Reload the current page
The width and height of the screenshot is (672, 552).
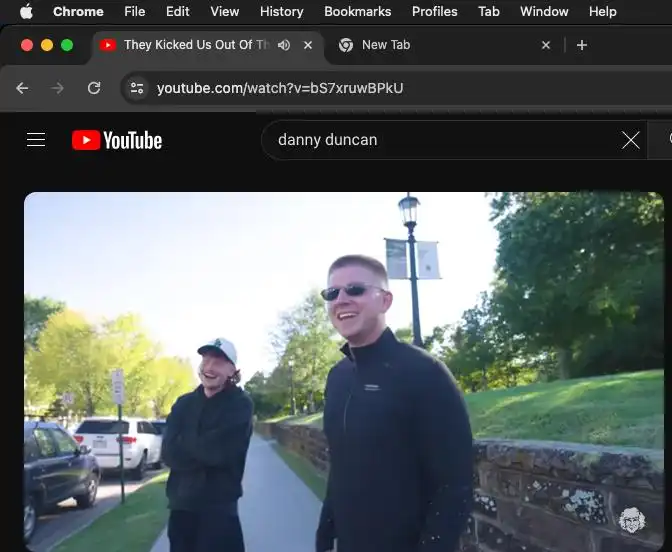pos(94,88)
